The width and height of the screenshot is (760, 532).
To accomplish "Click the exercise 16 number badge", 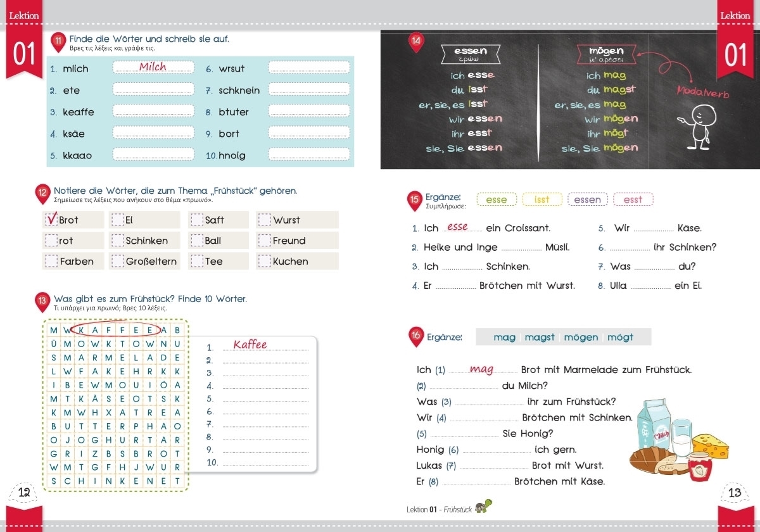I will [415, 337].
